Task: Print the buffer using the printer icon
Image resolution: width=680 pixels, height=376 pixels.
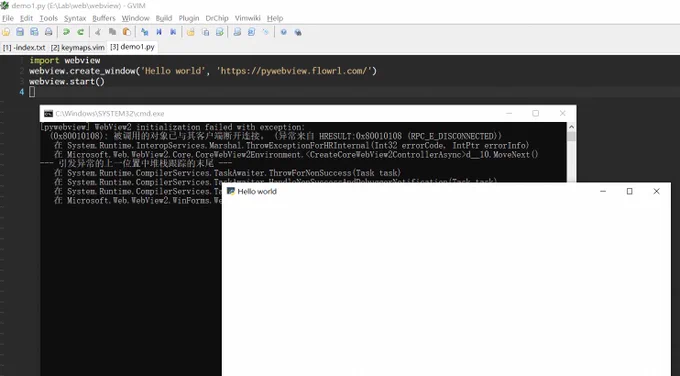Action: [x=49, y=32]
